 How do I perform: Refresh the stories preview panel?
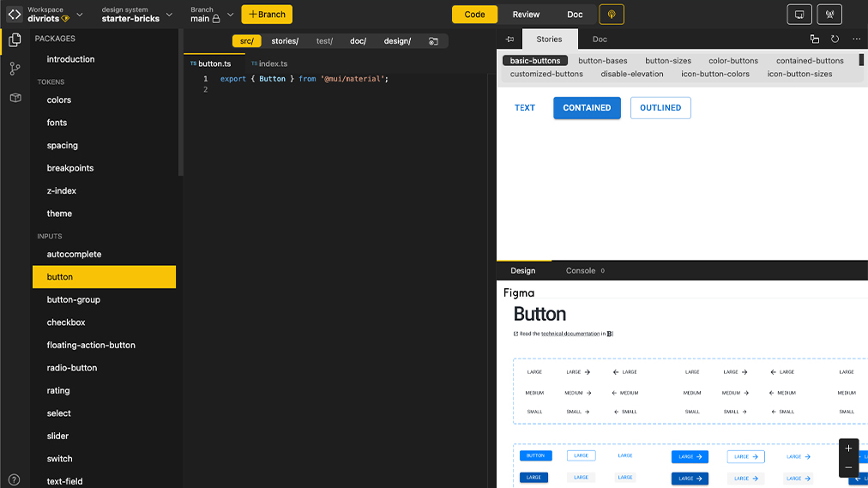click(x=835, y=39)
